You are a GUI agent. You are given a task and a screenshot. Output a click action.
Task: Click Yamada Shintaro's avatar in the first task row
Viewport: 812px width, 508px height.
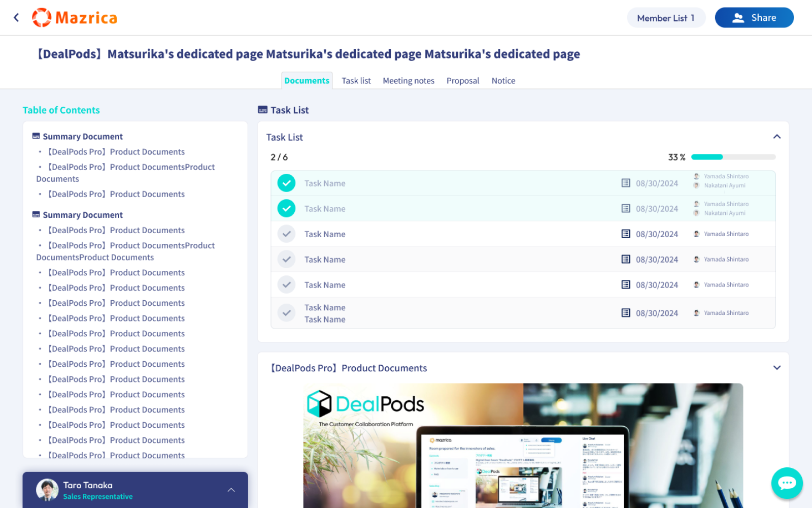tap(697, 176)
